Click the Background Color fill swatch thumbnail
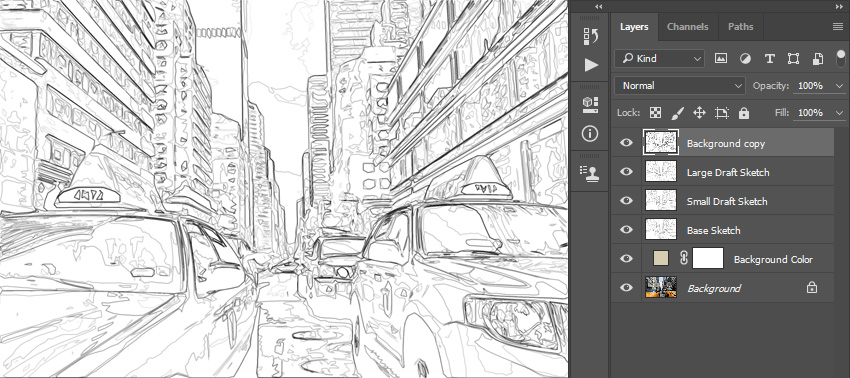 click(x=661, y=259)
